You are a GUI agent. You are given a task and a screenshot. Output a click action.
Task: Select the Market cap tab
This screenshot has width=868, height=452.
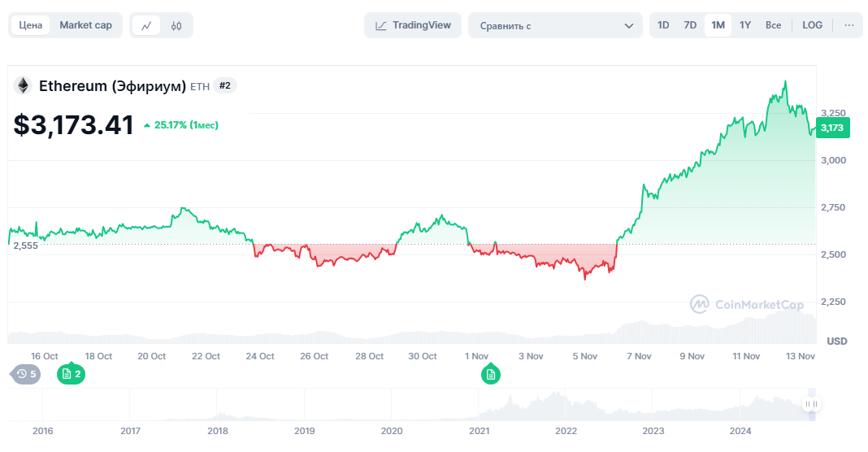pyautogui.click(x=86, y=25)
